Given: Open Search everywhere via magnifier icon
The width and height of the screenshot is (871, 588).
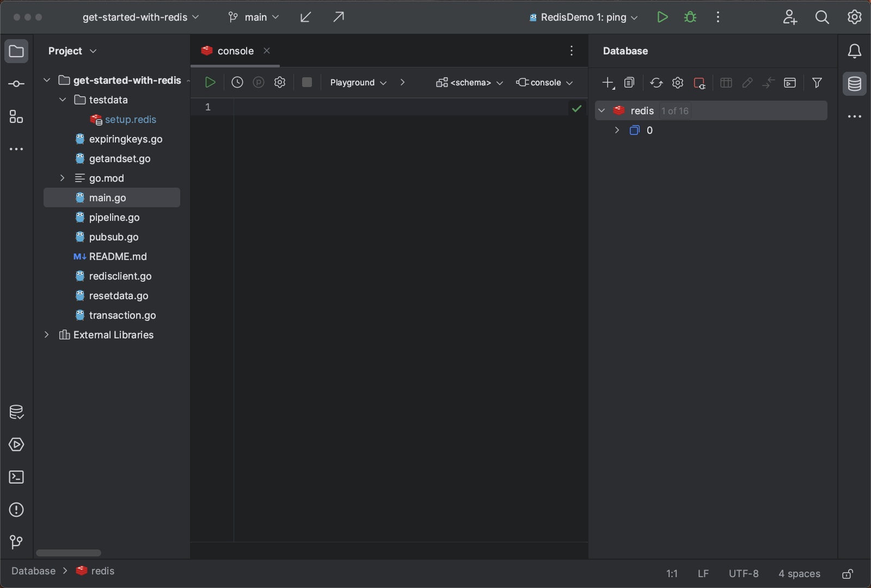Looking at the screenshot, I should [822, 17].
